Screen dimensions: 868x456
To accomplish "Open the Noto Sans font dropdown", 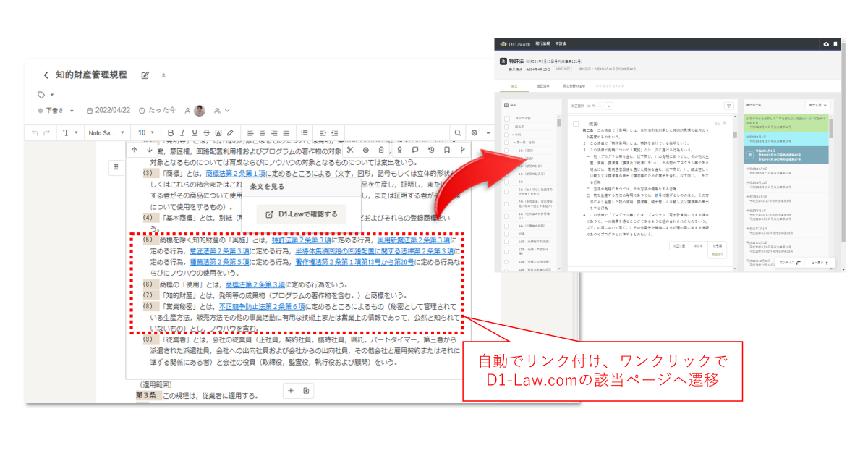I will [x=107, y=133].
